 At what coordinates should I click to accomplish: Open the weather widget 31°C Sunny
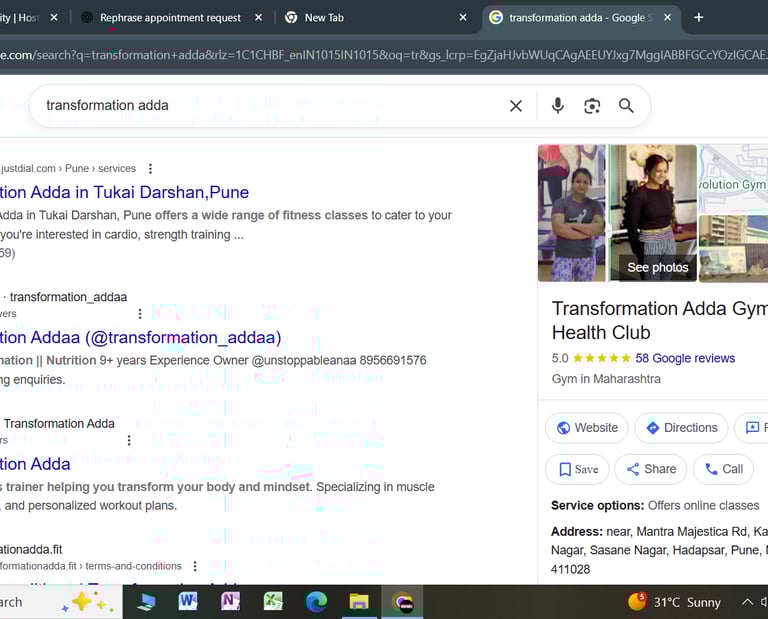point(674,602)
